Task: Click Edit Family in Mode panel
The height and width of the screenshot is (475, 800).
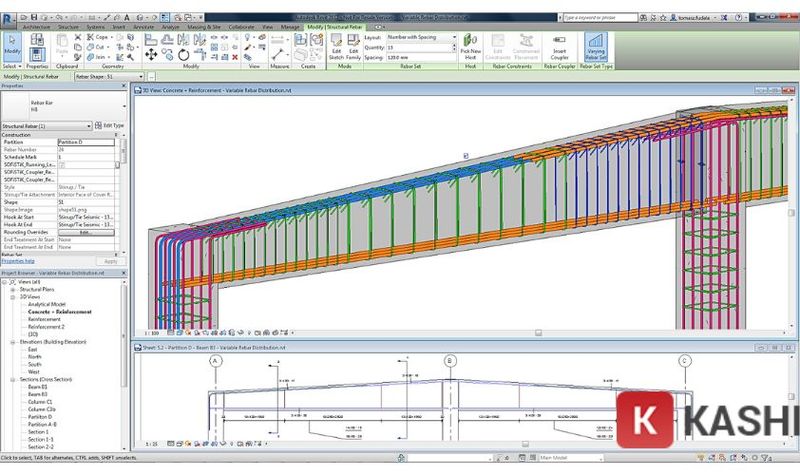Action: coord(353,47)
